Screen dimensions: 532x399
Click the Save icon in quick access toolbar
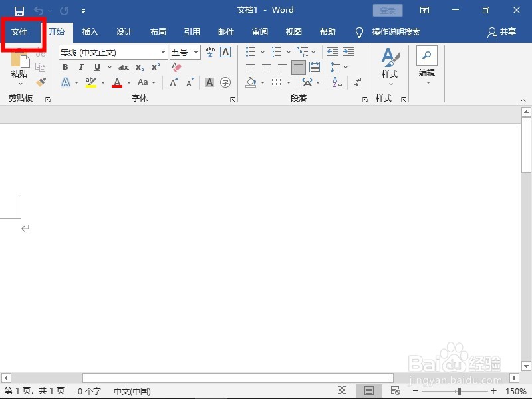pos(19,11)
